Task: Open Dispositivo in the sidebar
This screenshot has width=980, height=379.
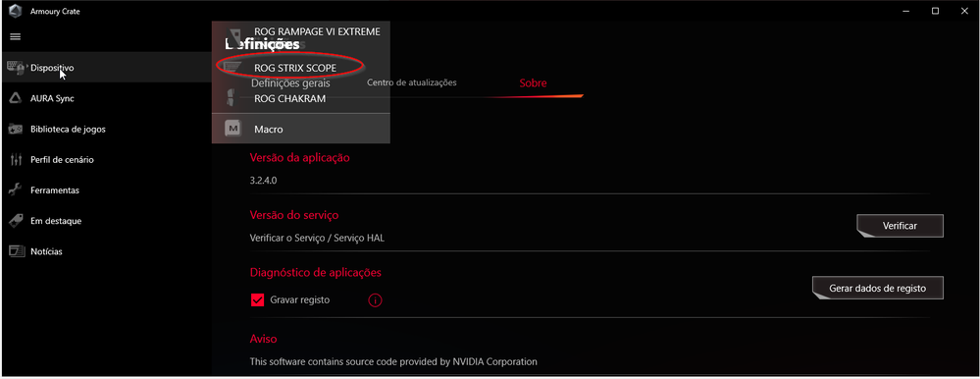Action: [x=106, y=68]
